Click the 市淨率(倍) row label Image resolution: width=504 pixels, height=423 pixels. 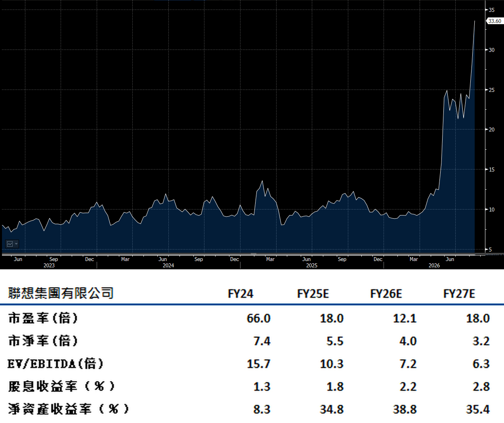pos(43,341)
